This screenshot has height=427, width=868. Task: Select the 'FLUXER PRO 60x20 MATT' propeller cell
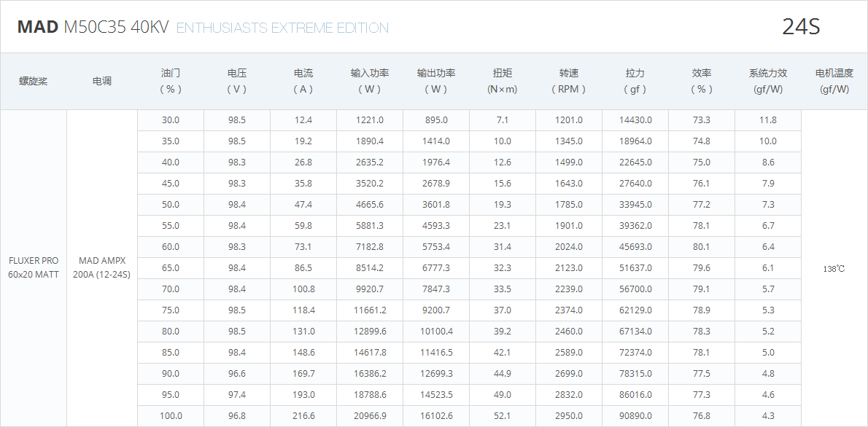[x=34, y=267]
